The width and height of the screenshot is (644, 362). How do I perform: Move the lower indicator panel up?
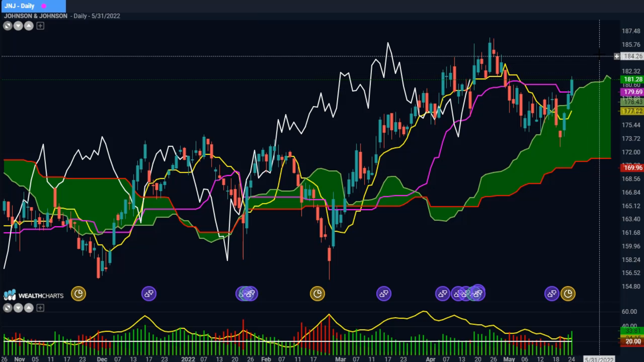[29, 308]
